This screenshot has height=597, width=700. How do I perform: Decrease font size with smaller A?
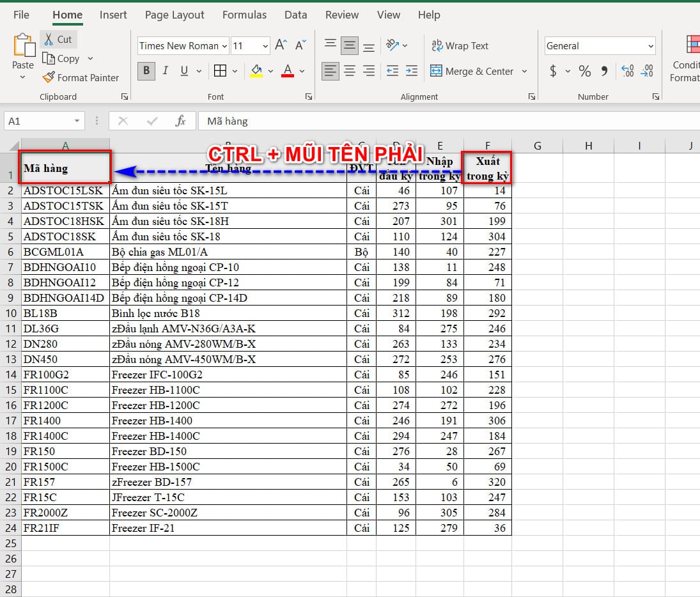pyautogui.click(x=300, y=45)
